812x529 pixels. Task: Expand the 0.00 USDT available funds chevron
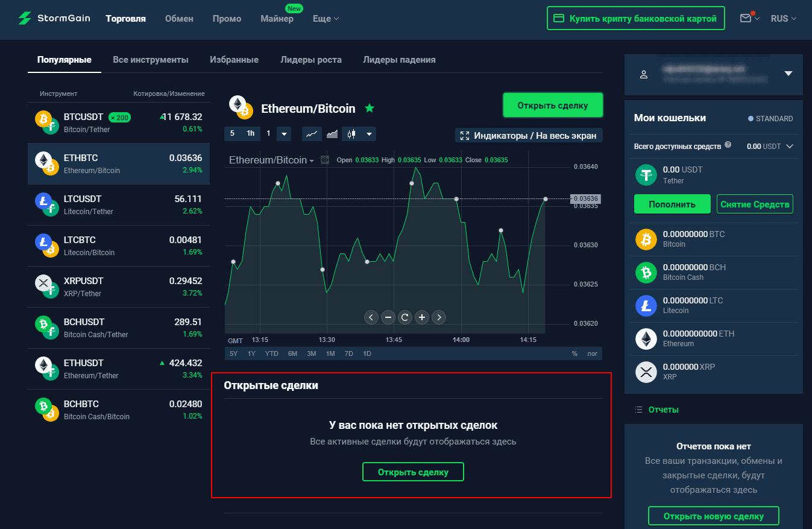click(x=790, y=146)
